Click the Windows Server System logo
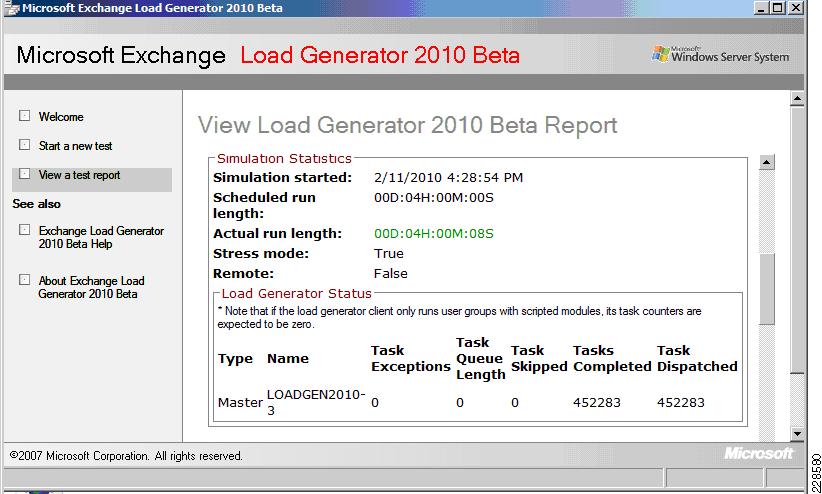The width and height of the screenshot is (822, 494). pyautogui.click(x=720, y=55)
